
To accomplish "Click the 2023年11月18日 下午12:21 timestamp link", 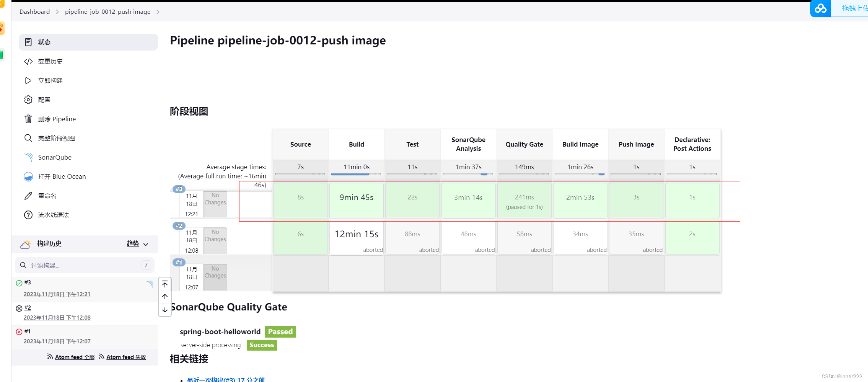I will click(x=57, y=294).
